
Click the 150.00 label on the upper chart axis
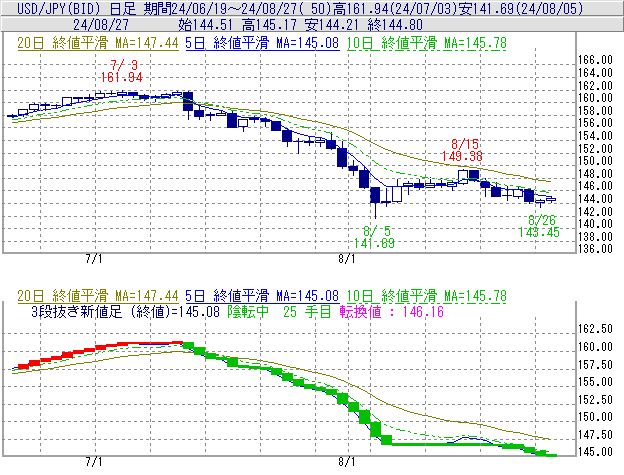pos(595,161)
